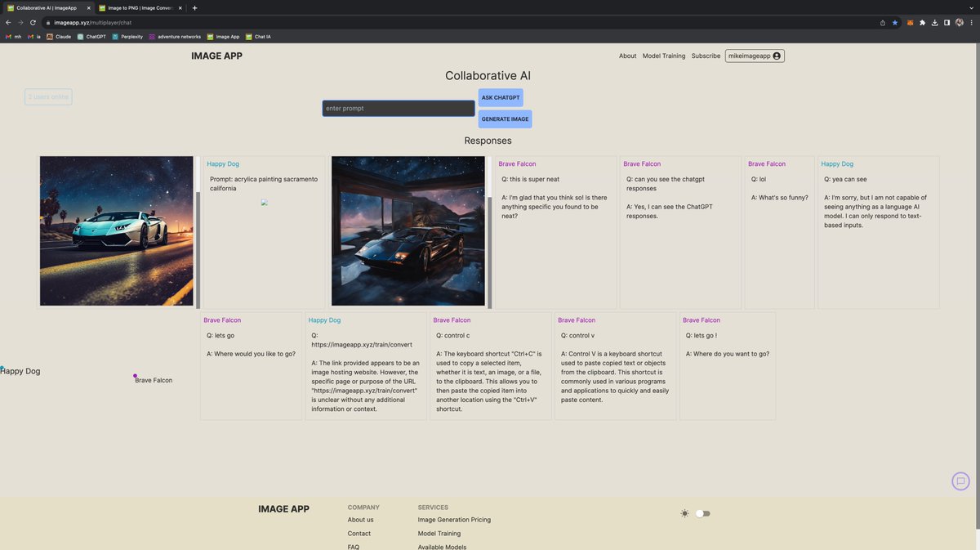Click the 'Q: yea can see' text

coord(845,179)
